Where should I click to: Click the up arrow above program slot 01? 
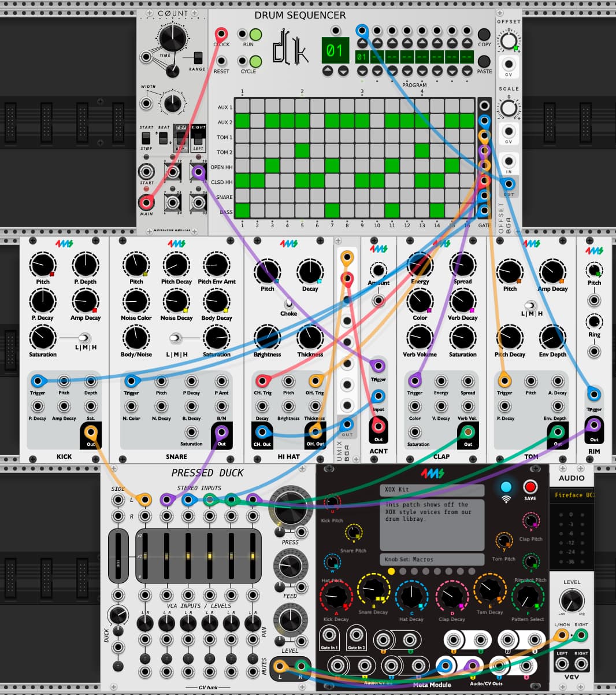(x=362, y=43)
